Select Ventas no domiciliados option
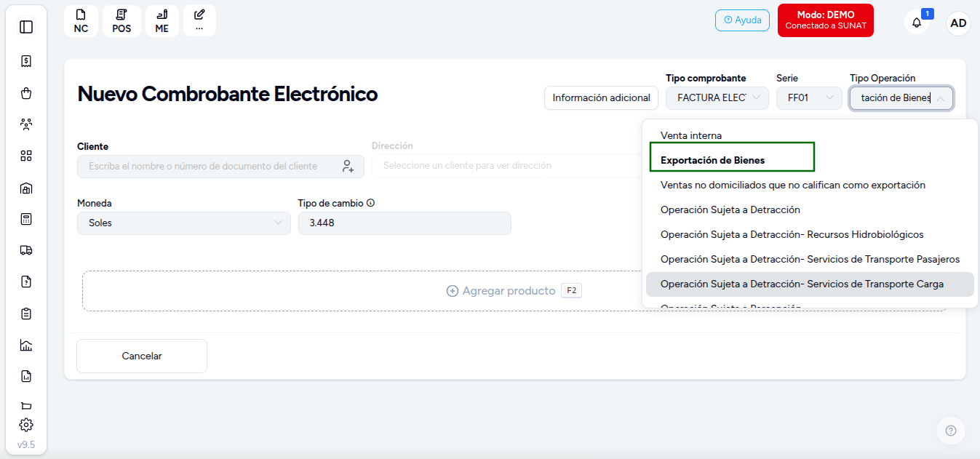980x459 pixels. (x=810, y=185)
